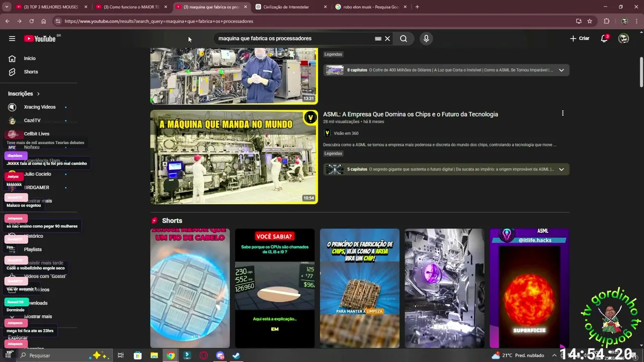
Task: Open the Chrome profile avatar
Action: tap(624, 21)
